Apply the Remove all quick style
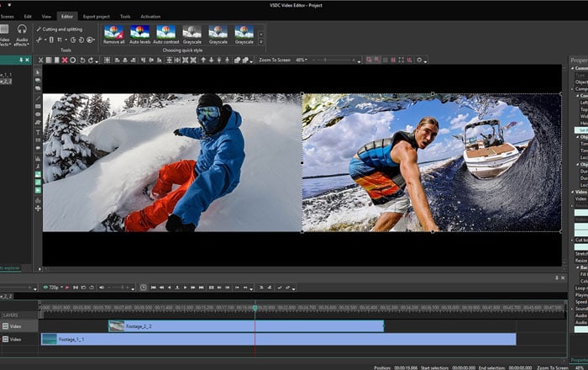The image size is (588, 370). [x=114, y=35]
